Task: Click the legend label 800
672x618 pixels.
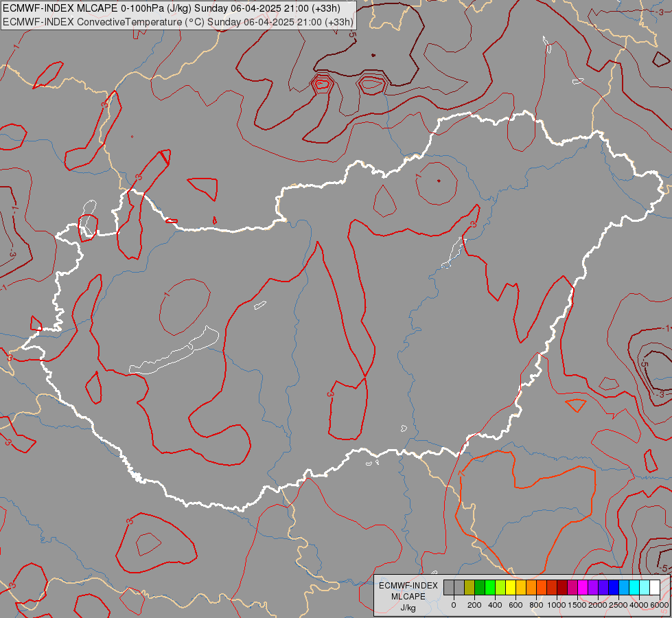Action: click(537, 605)
